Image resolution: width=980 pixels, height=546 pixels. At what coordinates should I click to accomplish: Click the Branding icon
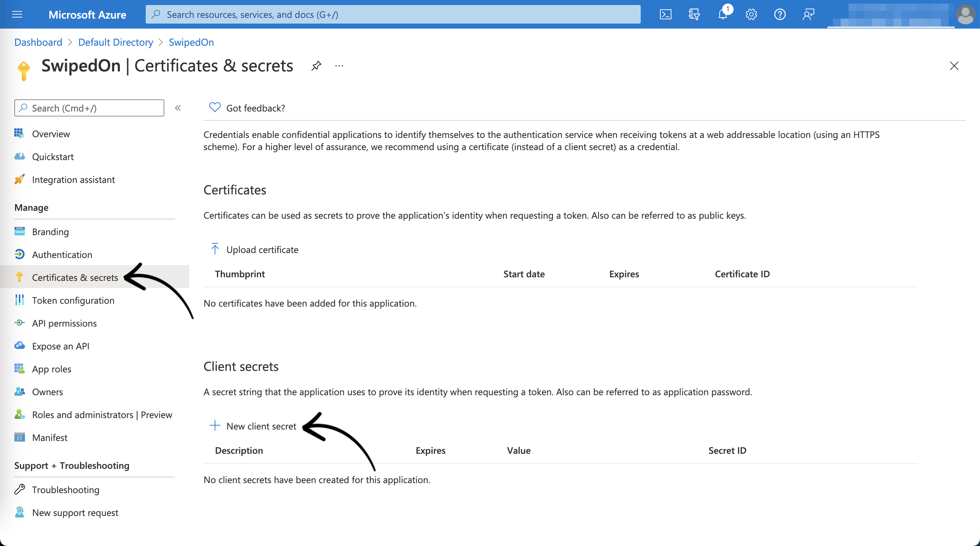[19, 232]
